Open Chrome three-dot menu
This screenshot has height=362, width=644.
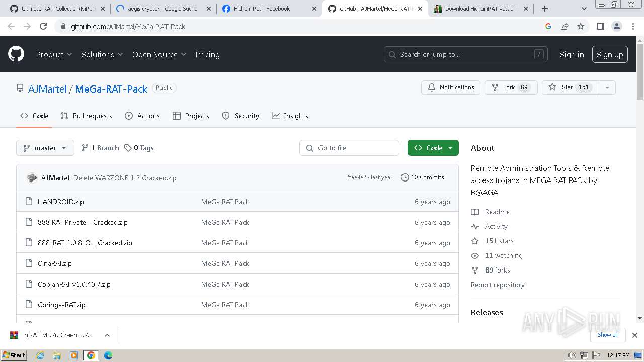(x=633, y=26)
